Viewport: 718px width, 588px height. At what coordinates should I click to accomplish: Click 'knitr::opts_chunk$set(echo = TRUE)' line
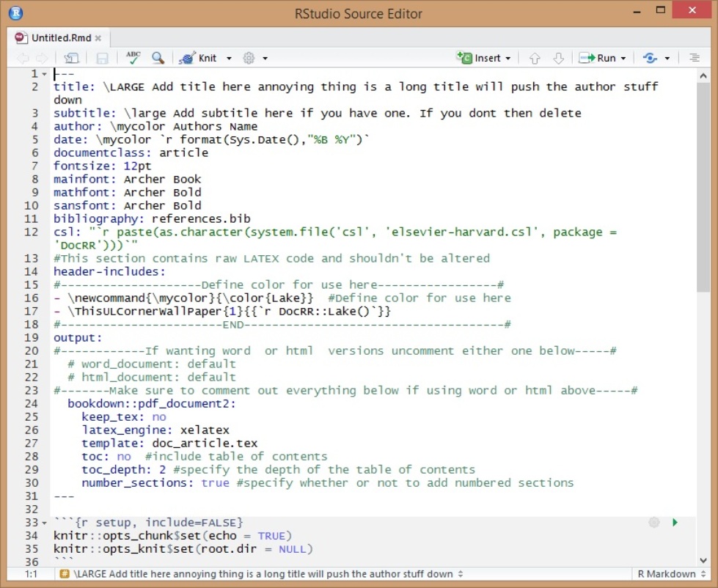(172, 536)
